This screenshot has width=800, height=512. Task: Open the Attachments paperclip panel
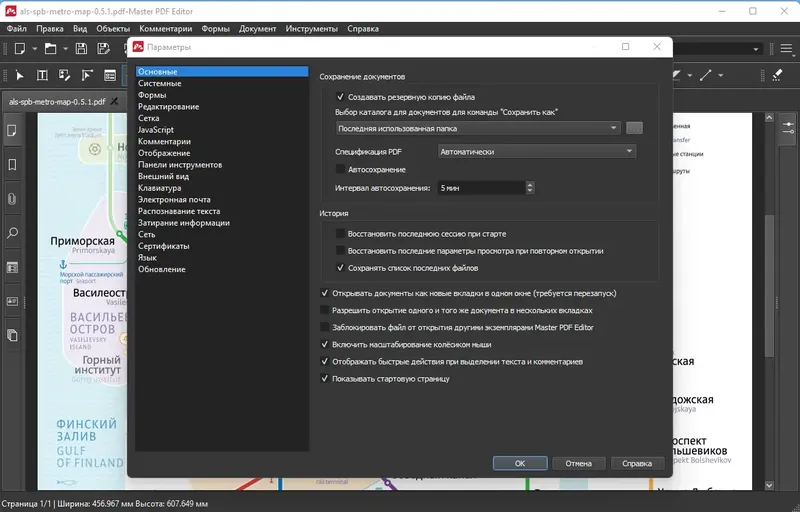coord(12,199)
